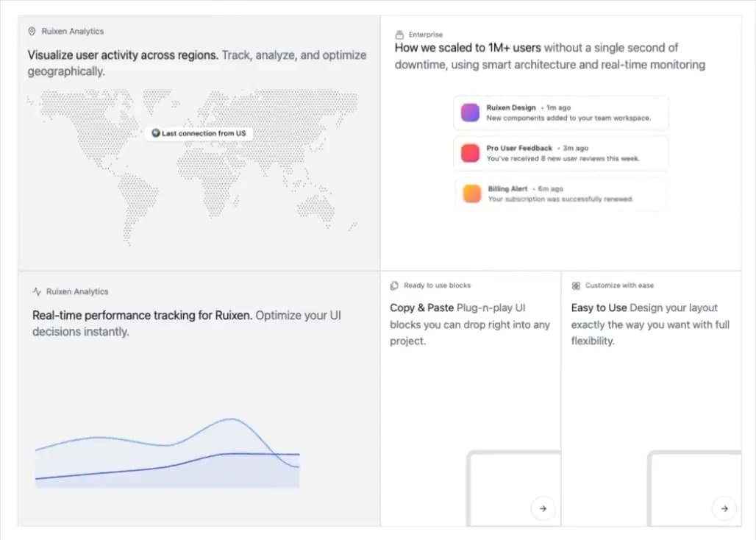The image size is (756, 540).
Task: Click the New components added to your team workspace text
Action: [x=568, y=118]
